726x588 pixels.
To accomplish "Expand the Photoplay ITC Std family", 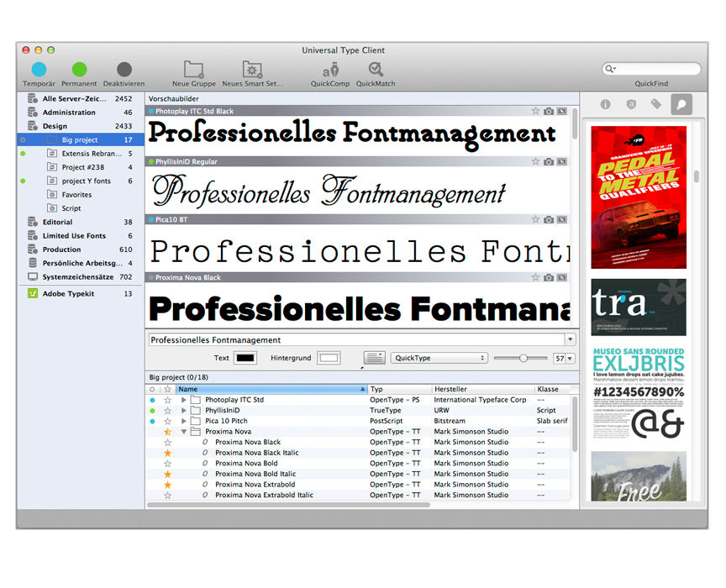I will pyautogui.click(x=184, y=400).
